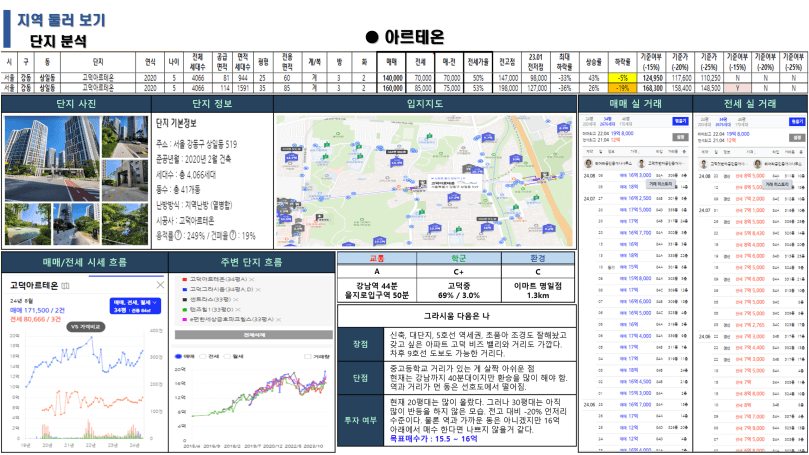The height and width of the screenshot is (455, 809).
Task: Click the VS 가격비교 pill button
Action: 86,327
